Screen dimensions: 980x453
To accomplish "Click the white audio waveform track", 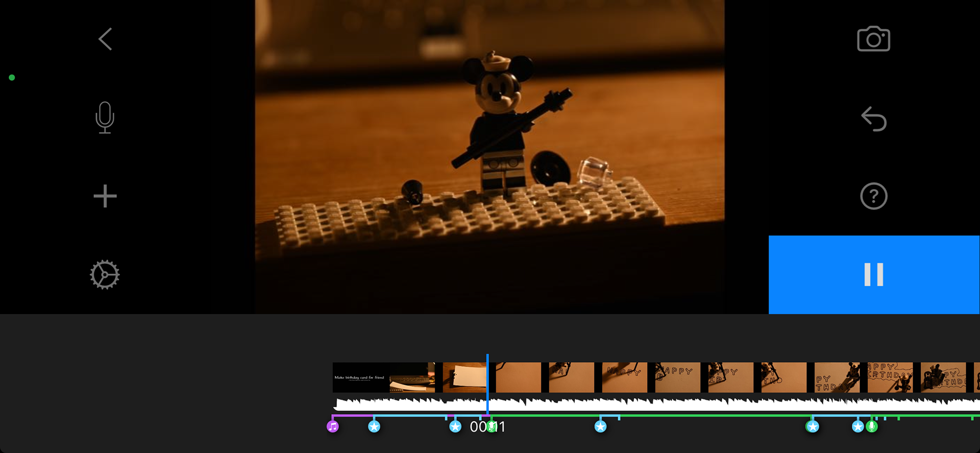I will (656, 404).
